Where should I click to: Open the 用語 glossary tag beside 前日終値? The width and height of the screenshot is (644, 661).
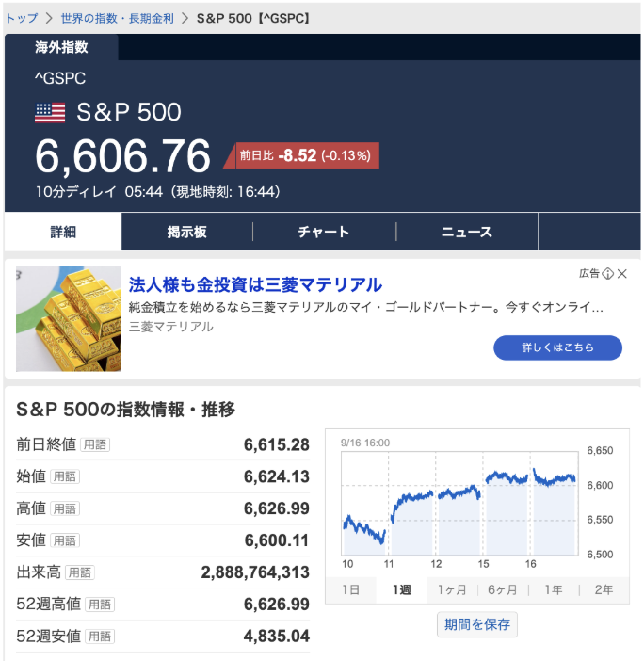(94, 444)
